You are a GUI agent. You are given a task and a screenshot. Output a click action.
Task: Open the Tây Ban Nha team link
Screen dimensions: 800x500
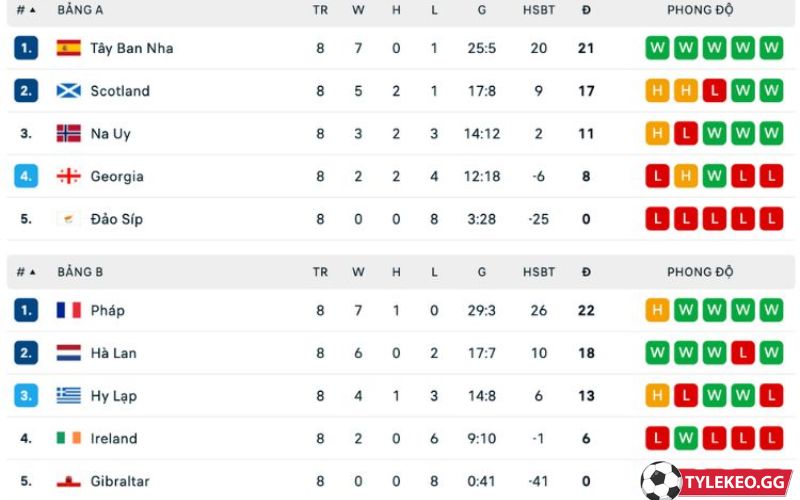[x=132, y=48]
